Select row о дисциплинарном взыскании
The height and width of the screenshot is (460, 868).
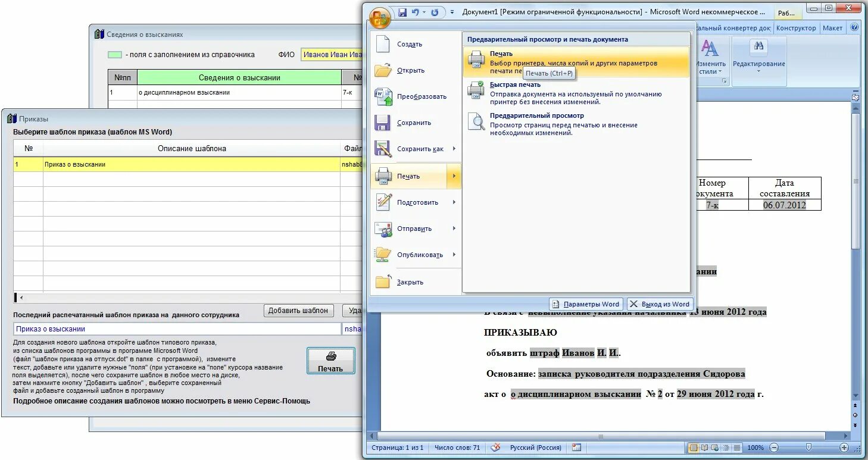235,93
